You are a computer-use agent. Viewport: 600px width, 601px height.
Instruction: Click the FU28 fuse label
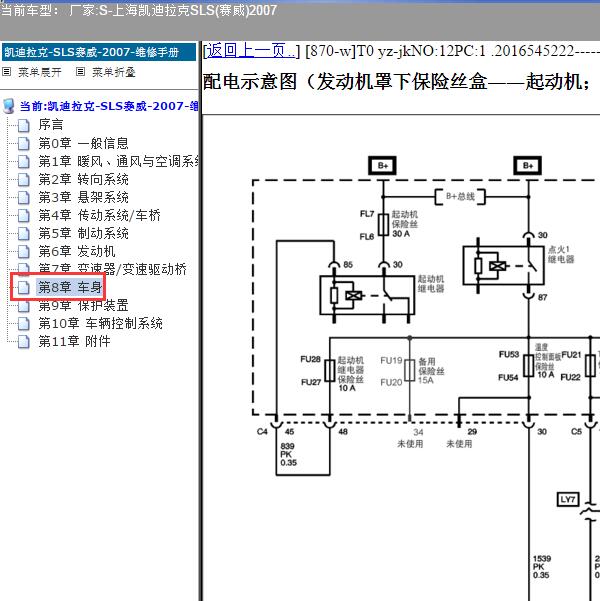point(310,359)
